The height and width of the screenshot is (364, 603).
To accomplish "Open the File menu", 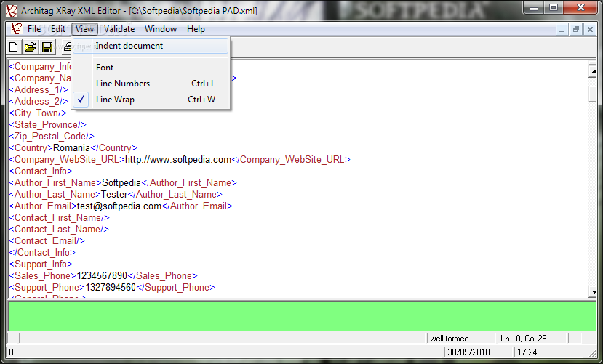I will (x=34, y=29).
